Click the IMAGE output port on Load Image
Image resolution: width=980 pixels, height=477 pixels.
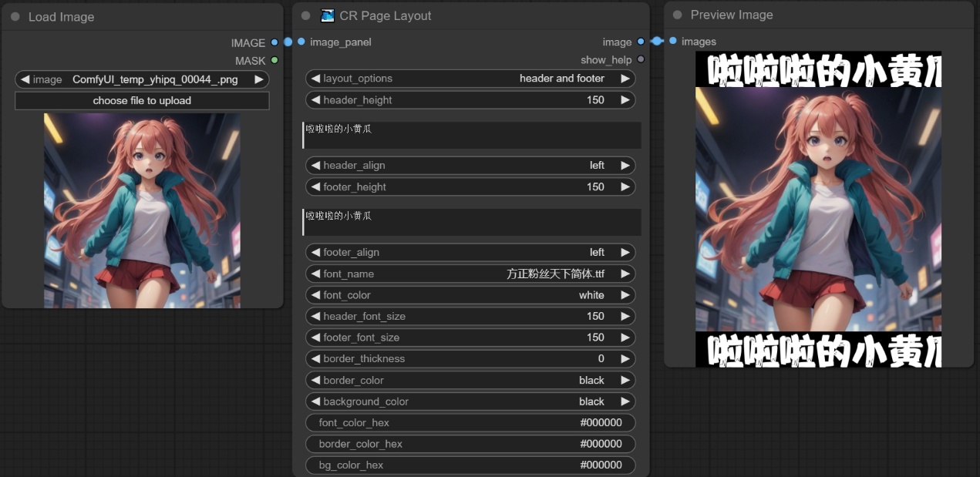(x=274, y=43)
